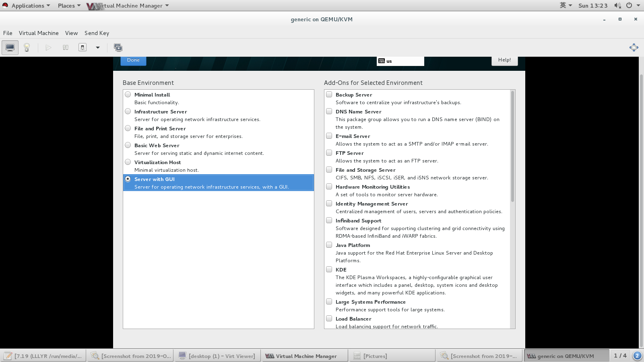
Task: Select Minimal Install environment
Action: click(128, 95)
